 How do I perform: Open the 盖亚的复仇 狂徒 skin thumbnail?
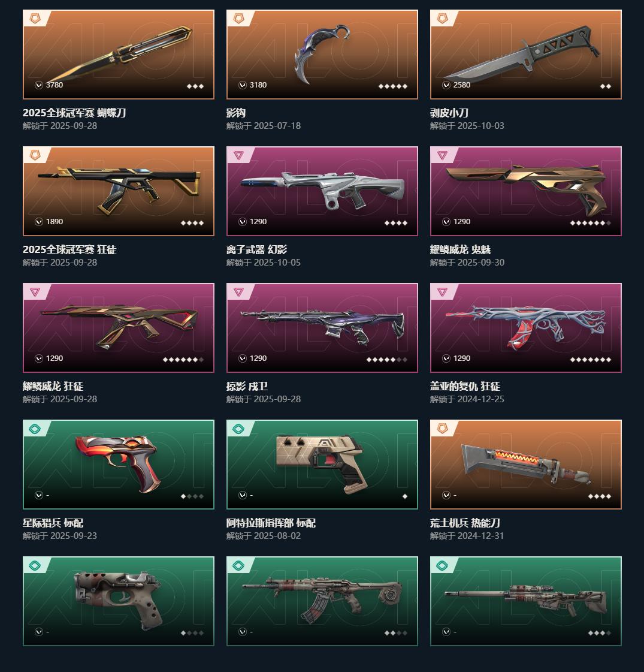point(526,328)
